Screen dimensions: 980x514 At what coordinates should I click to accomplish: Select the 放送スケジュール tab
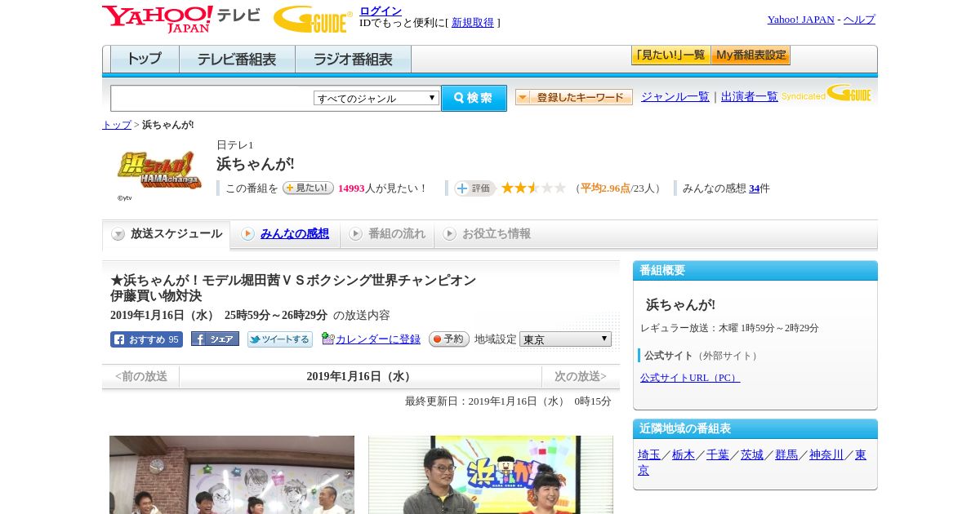(x=167, y=234)
